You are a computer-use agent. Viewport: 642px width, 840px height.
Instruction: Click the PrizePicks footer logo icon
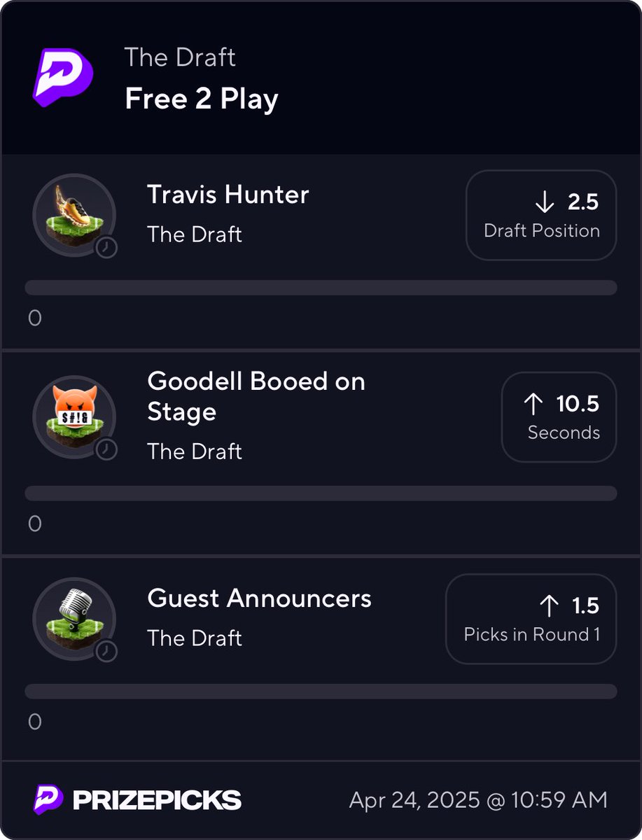click(x=48, y=799)
